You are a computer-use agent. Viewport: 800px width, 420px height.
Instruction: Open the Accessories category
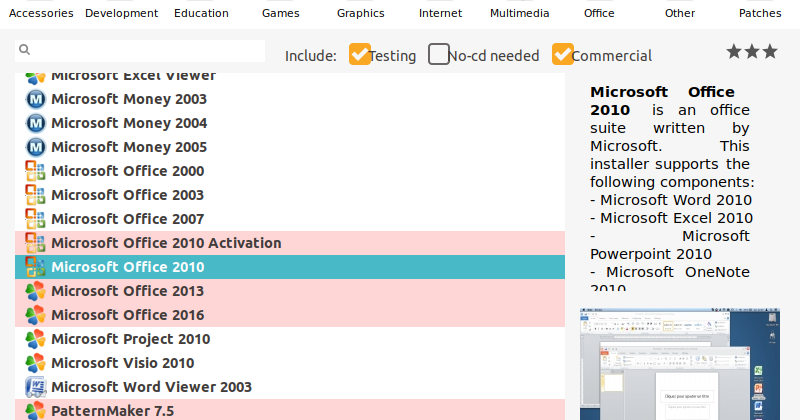(41, 13)
